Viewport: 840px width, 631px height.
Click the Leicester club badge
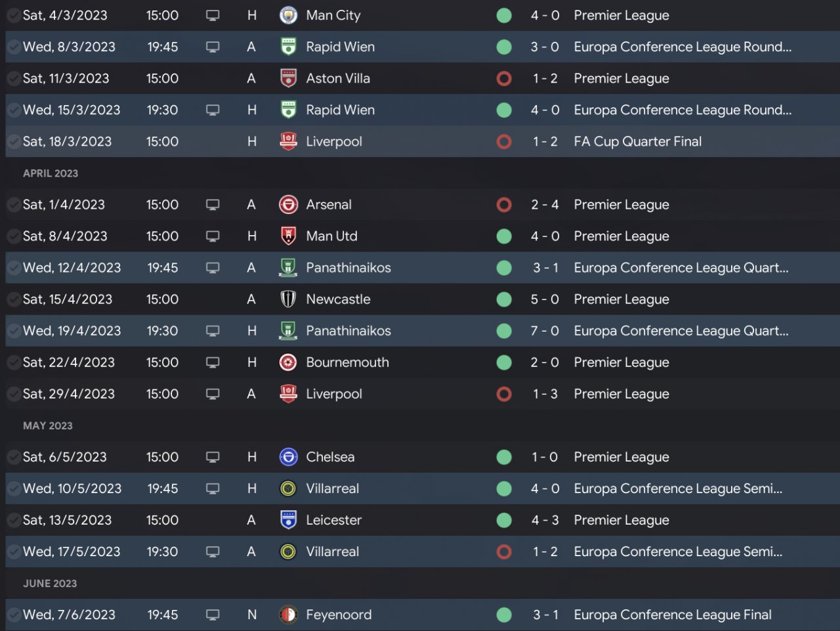(288, 520)
